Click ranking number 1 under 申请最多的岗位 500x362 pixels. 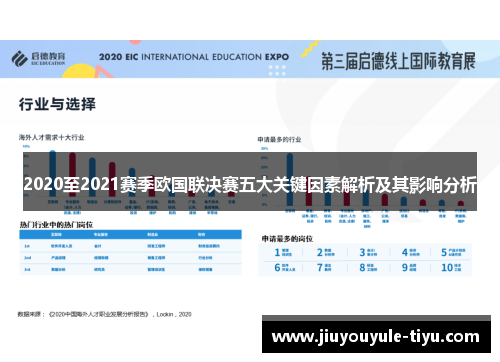[277, 252]
